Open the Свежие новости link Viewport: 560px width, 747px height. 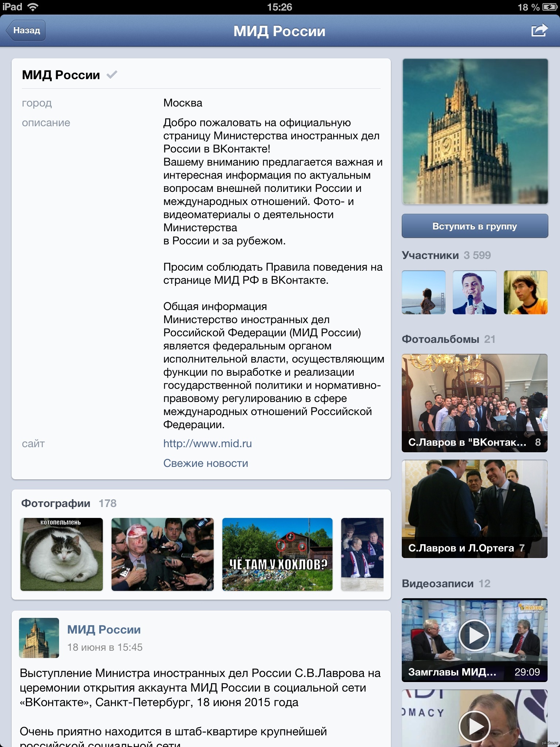pos(206,463)
